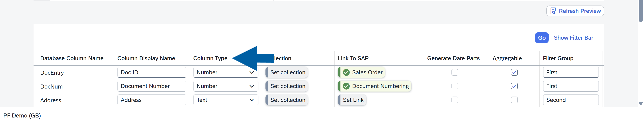
Task: Click the Link To SAP column header
Action: pos(353,58)
